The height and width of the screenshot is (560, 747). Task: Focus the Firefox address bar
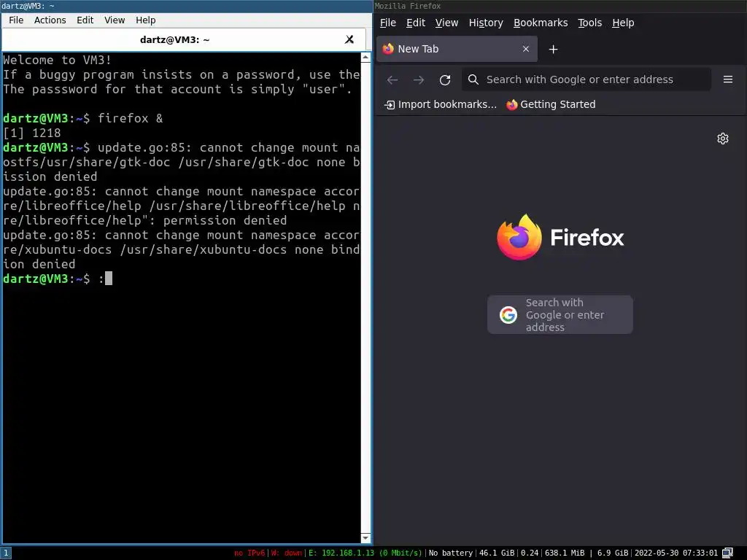587,79
